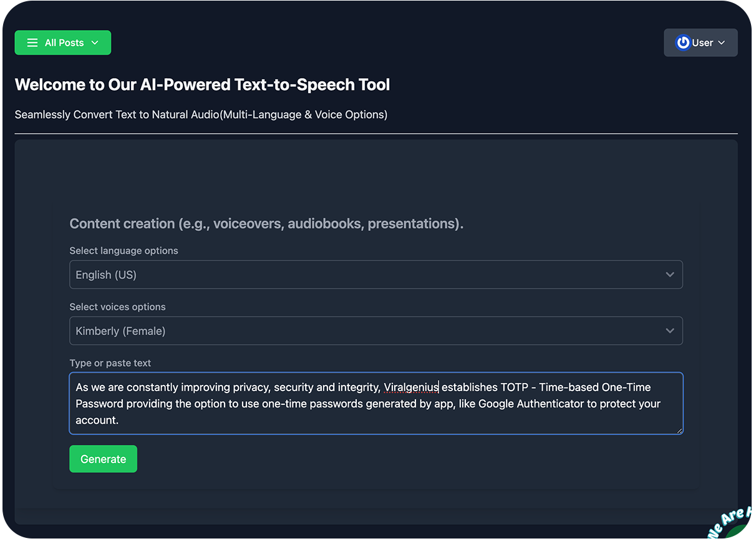Click the Content creation heading
756x541 pixels.
pos(266,223)
